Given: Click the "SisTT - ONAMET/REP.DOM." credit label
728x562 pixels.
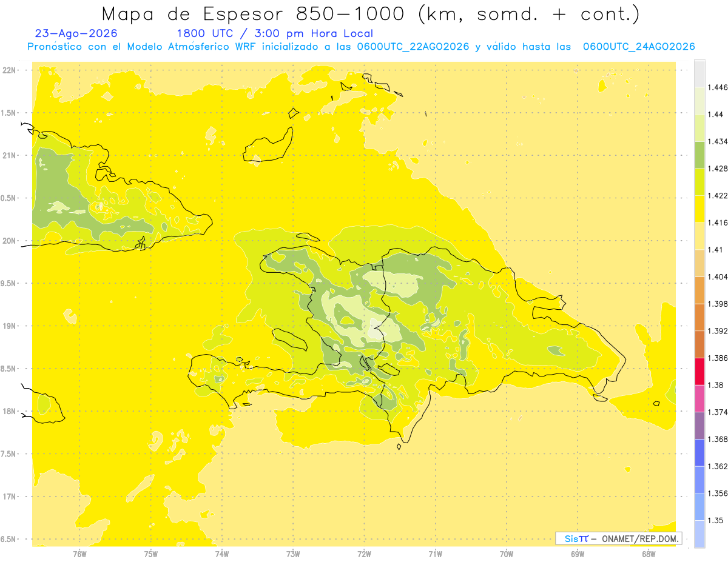Looking at the screenshot, I should tap(619, 538).
